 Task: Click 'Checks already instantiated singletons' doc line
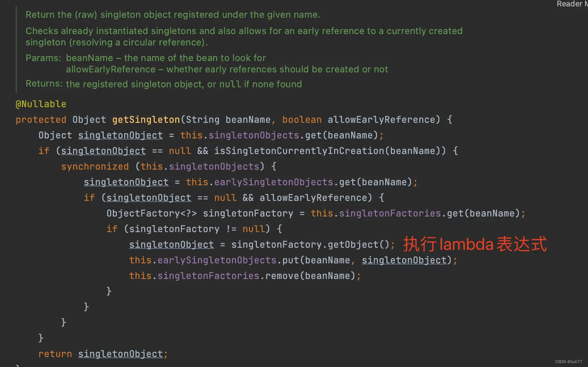click(x=244, y=37)
